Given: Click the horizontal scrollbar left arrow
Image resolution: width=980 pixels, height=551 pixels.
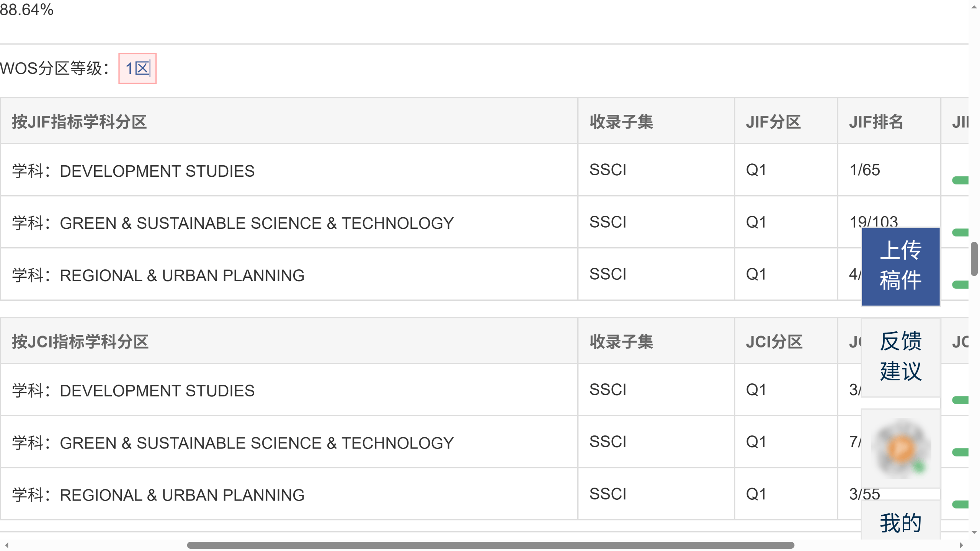Looking at the screenshot, I should point(7,545).
